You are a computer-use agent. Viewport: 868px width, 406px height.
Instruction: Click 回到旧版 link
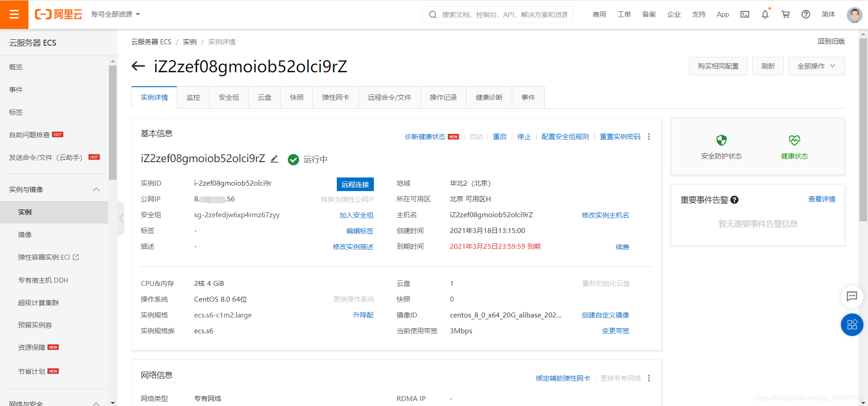click(831, 42)
